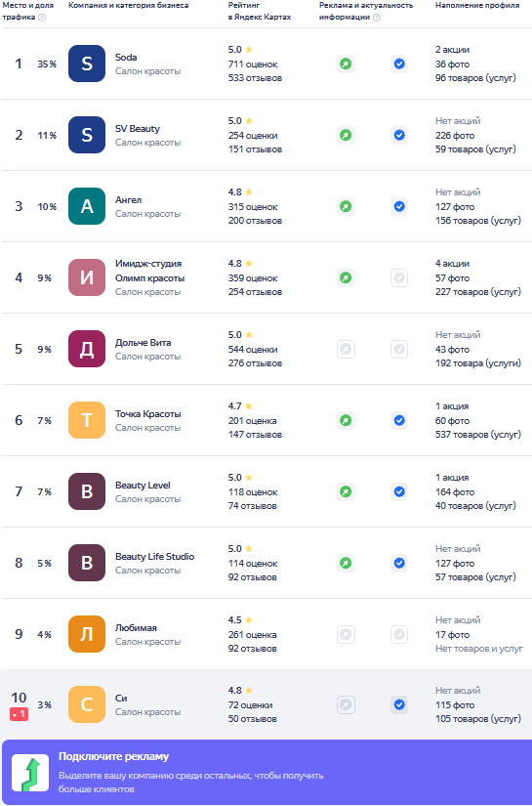
Task: Select the orange Любимая avatar tile
Action: point(87,634)
